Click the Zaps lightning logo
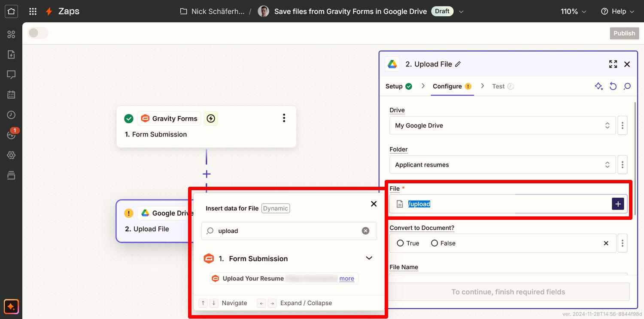Viewport: 644px width, 319px height. pos(49,12)
